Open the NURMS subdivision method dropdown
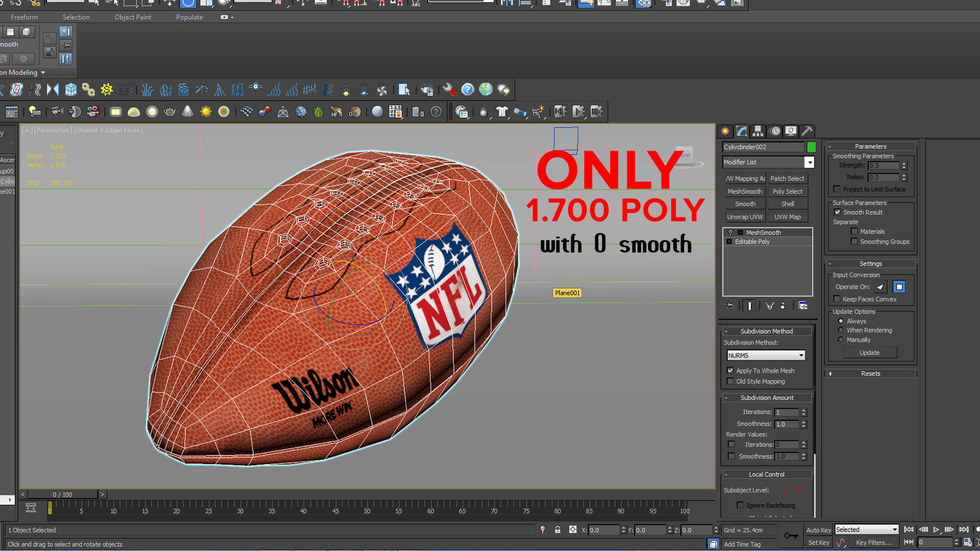 [x=801, y=356]
